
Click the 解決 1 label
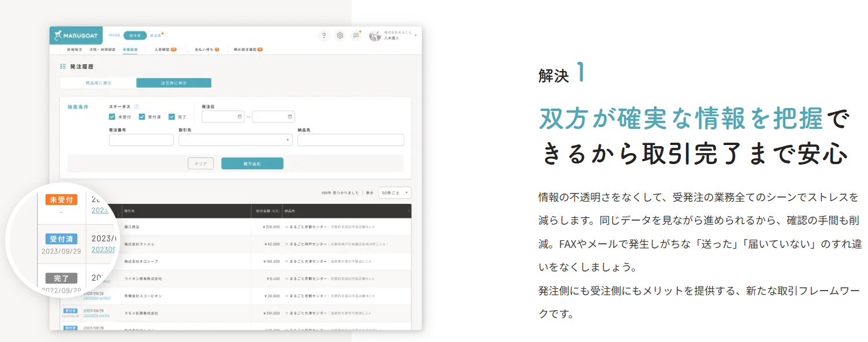pyautogui.click(x=561, y=74)
